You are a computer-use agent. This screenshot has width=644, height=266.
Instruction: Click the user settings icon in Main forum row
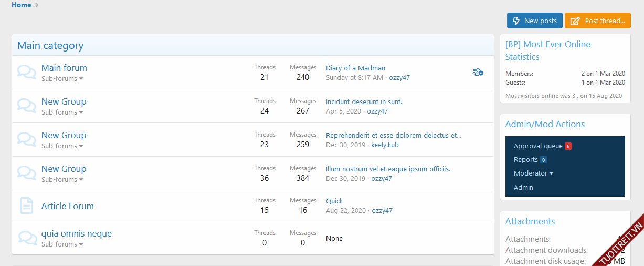click(x=478, y=72)
